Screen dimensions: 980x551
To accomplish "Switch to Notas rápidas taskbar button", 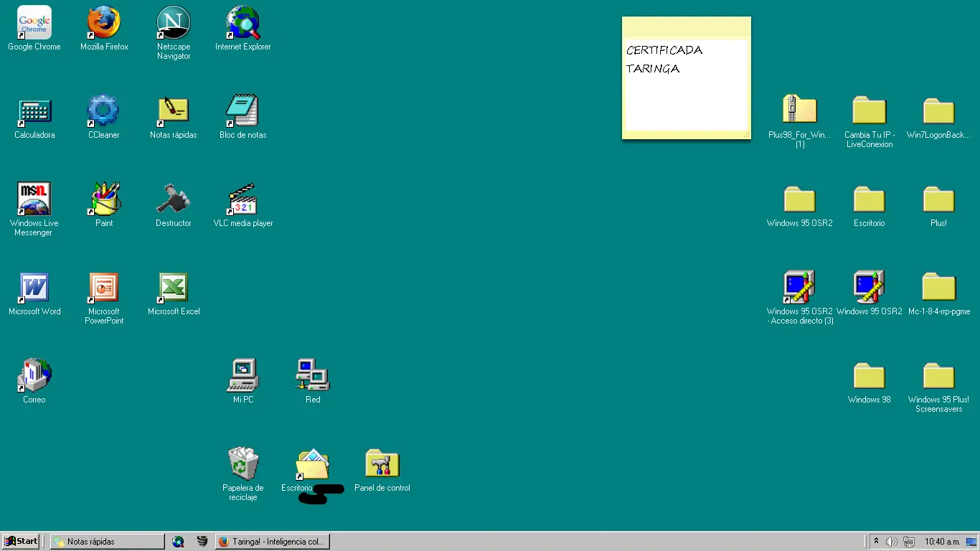I will [x=107, y=542].
